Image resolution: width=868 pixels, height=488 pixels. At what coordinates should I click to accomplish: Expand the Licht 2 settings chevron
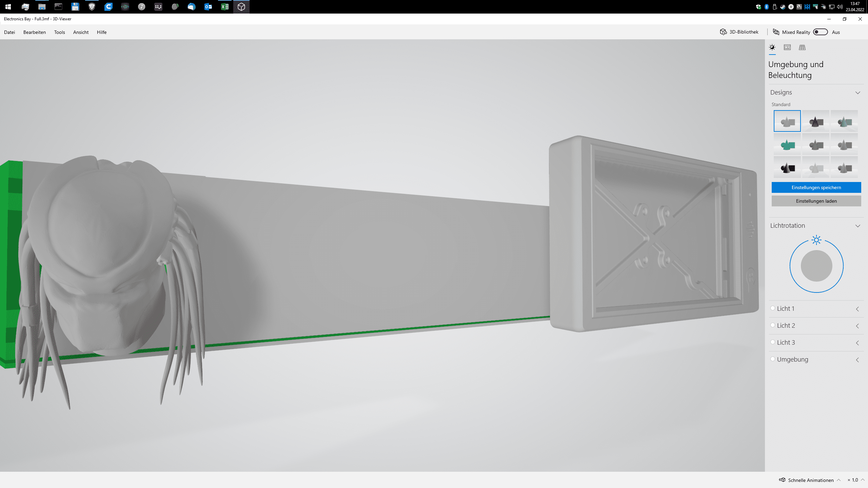[x=857, y=326]
